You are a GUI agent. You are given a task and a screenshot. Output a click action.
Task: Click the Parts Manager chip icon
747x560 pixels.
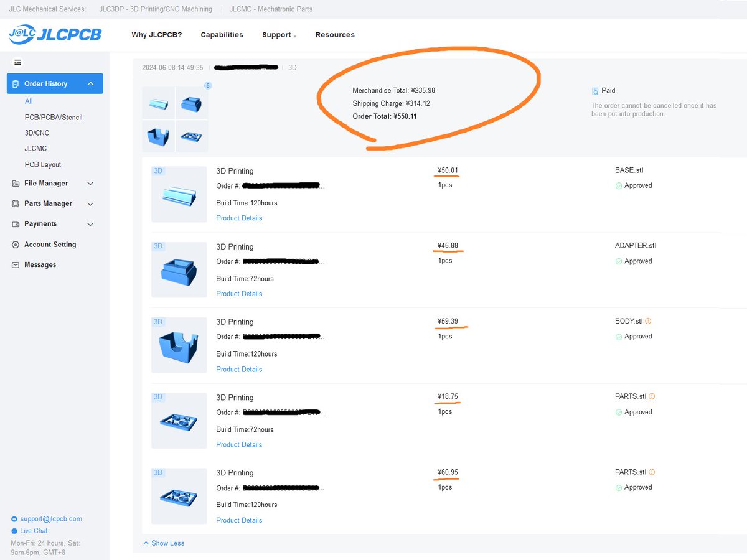16,203
